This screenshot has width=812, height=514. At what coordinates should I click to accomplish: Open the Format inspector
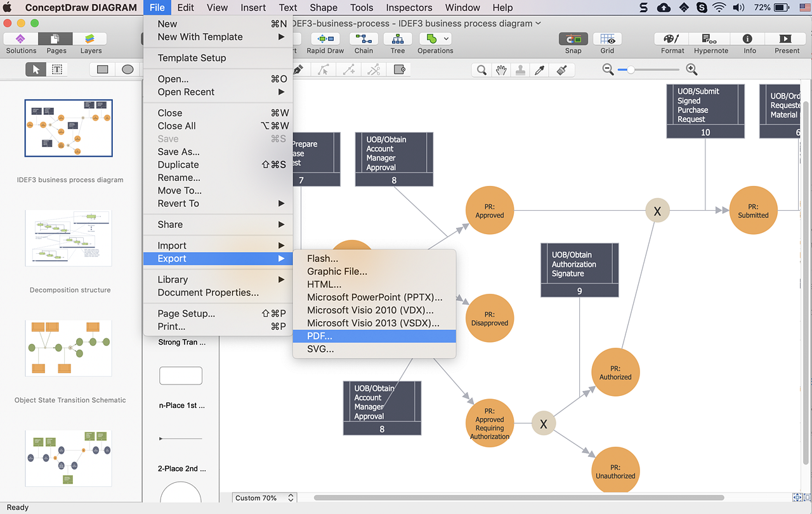pyautogui.click(x=672, y=39)
